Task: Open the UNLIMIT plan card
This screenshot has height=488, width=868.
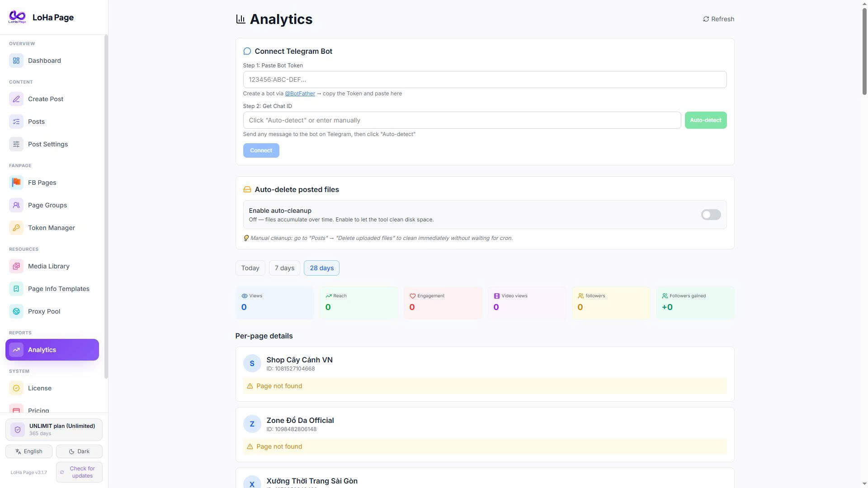Action: pos(54,430)
